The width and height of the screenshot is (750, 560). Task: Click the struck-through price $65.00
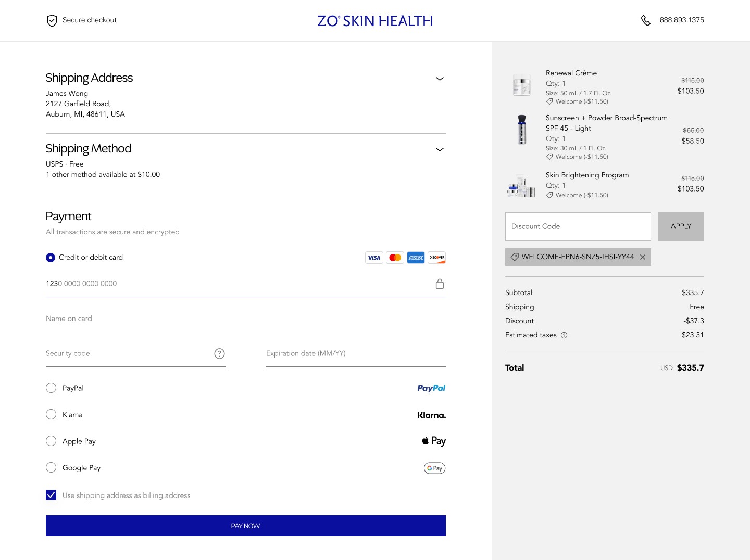tap(693, 130)
